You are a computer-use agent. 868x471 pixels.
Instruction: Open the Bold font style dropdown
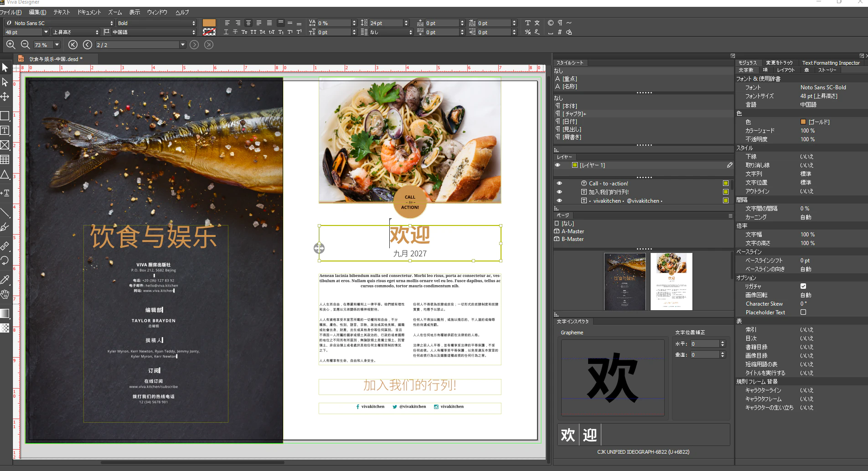194,23
